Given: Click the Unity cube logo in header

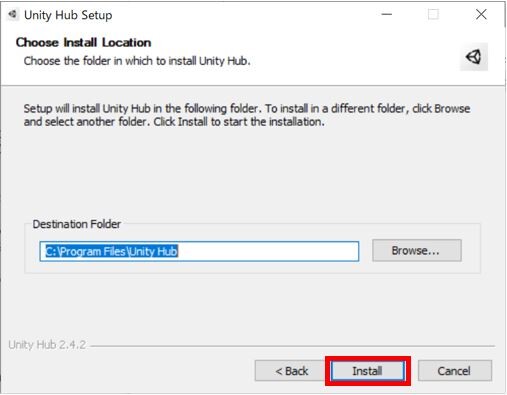Looking at the screenshot, I should point(474,57).
